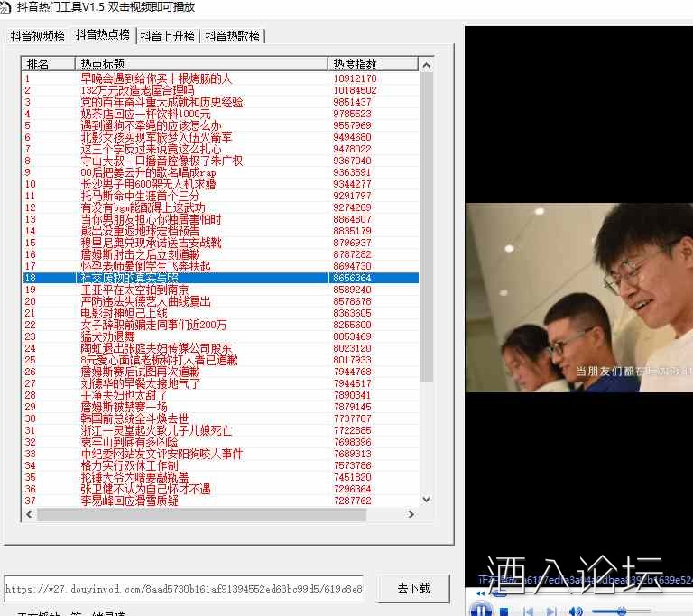
Task: Click heat value 7698396
Action: tap(352, 442)
